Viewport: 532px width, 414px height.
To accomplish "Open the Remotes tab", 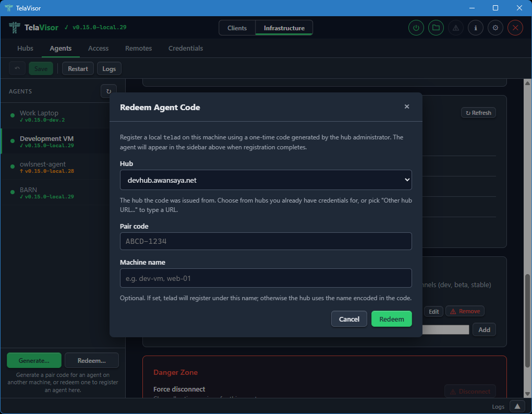I will pyautogui.click(x=138, y=48).
